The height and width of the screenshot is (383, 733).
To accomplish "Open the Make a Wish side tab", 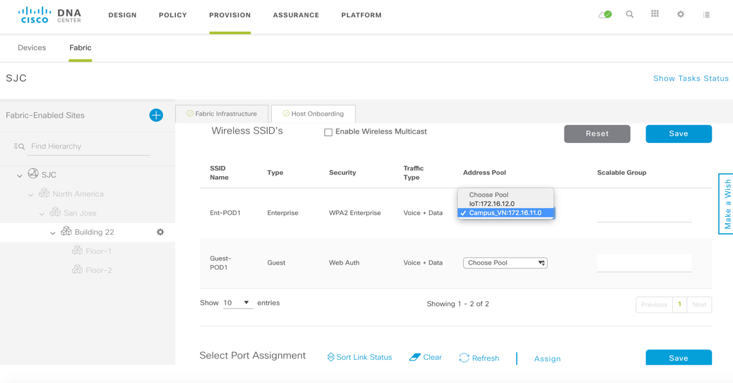I will pos(726,204).
